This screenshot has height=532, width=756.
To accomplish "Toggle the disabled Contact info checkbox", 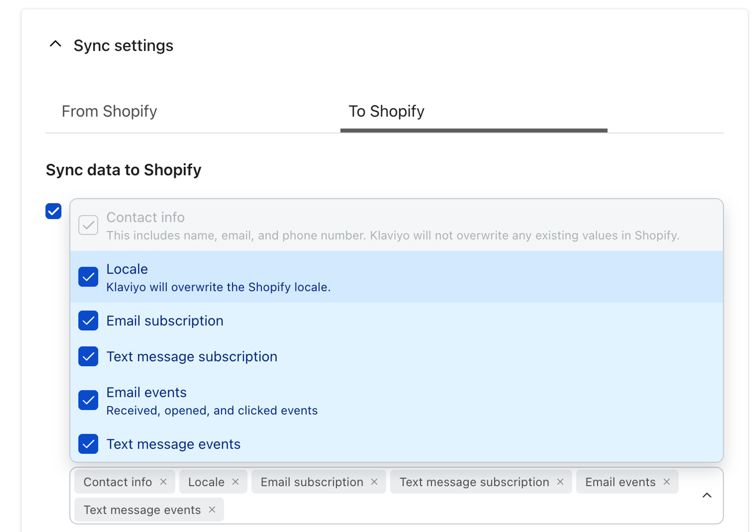I will [x=88, y=225].
